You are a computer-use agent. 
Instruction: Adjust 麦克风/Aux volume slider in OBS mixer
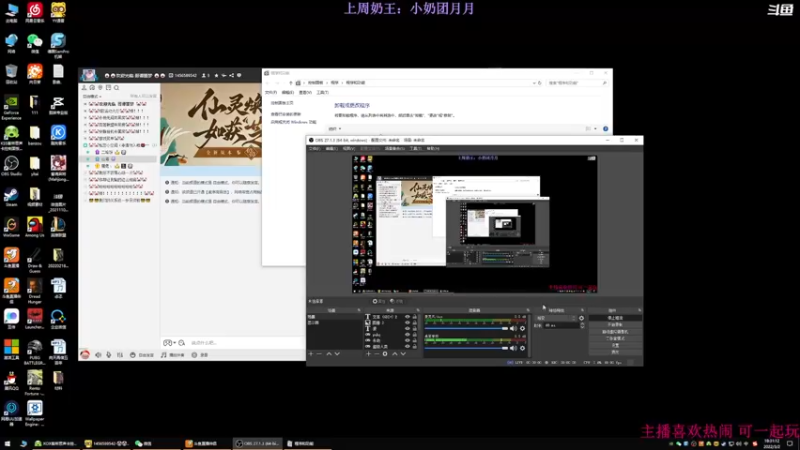(x=466, y=329)
